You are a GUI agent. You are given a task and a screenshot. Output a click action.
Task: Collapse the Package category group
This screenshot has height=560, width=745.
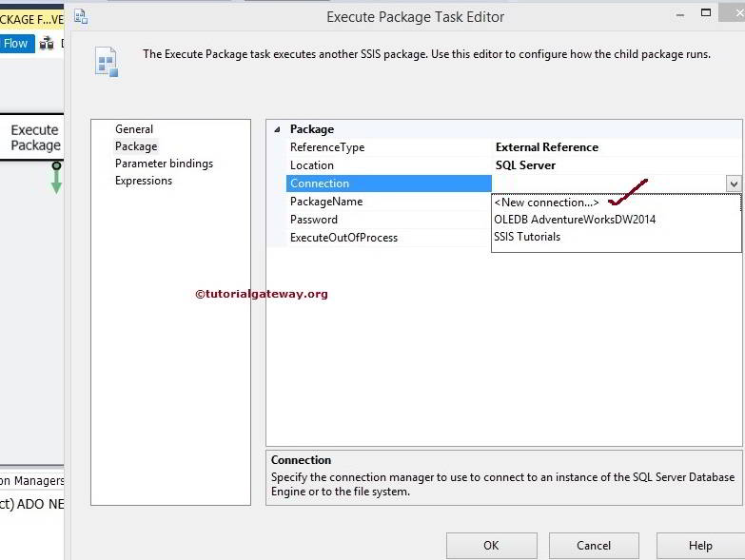(278, 129)
